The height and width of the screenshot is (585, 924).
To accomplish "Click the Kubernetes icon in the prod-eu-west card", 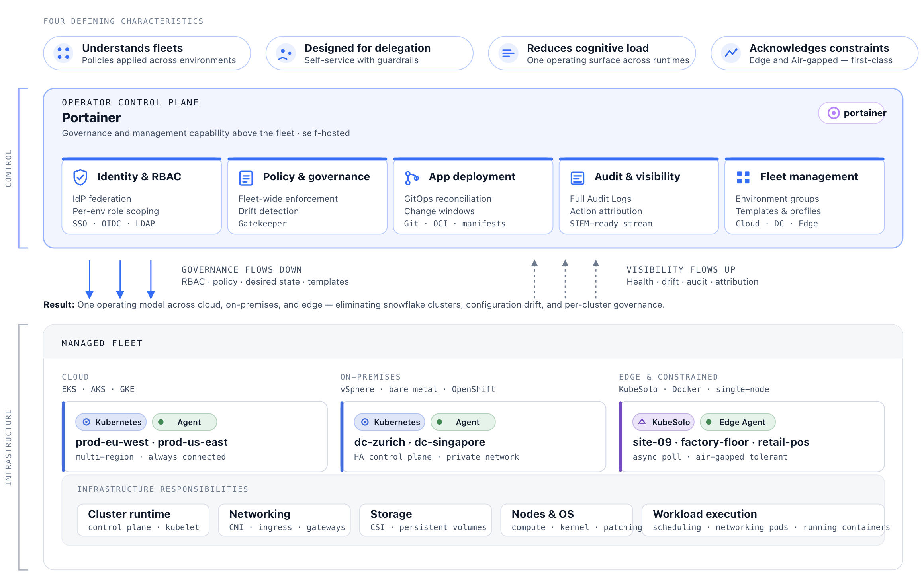I will [86, 422].
